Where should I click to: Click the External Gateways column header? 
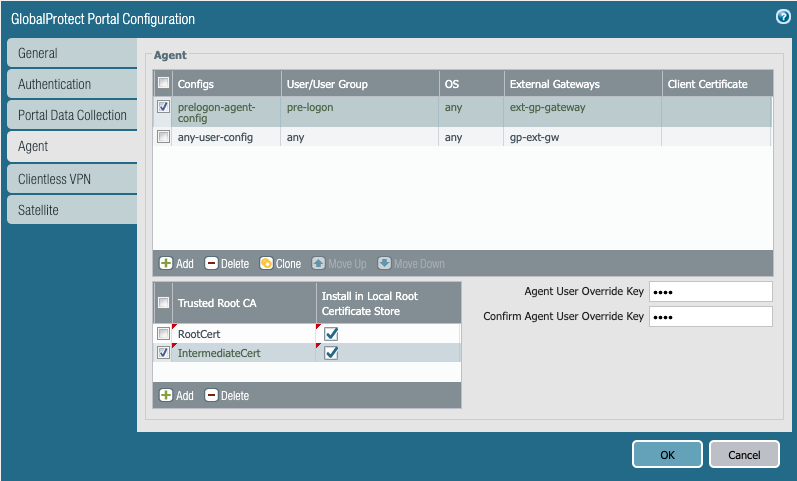pos(584,84)
